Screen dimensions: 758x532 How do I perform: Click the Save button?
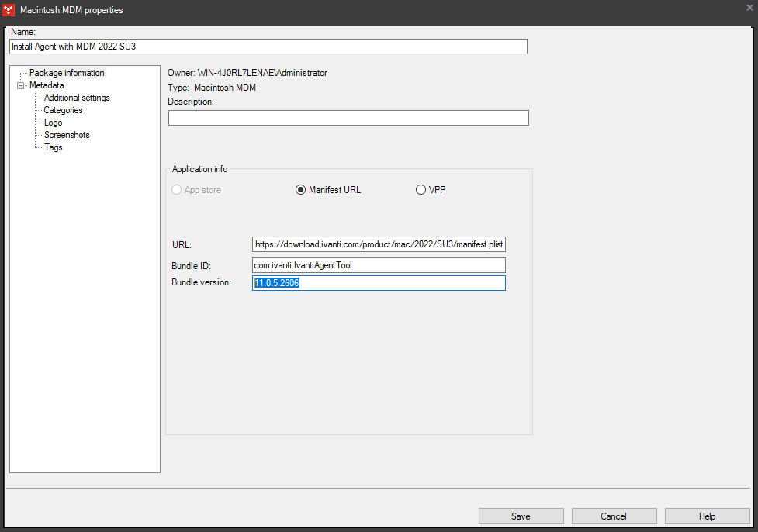pyautogui.click(x=521, y=516)
